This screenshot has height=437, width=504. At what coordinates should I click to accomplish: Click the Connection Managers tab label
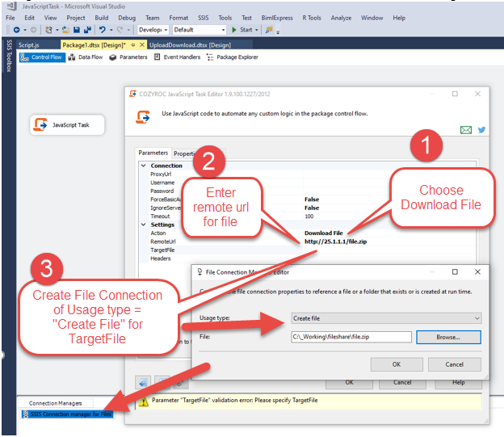tap(55, 403)
